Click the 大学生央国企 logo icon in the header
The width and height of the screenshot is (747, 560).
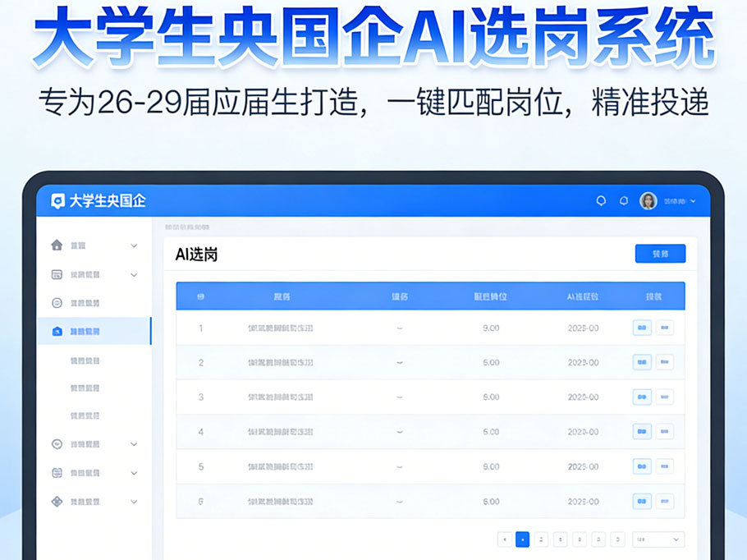click(x=57, y=201)
